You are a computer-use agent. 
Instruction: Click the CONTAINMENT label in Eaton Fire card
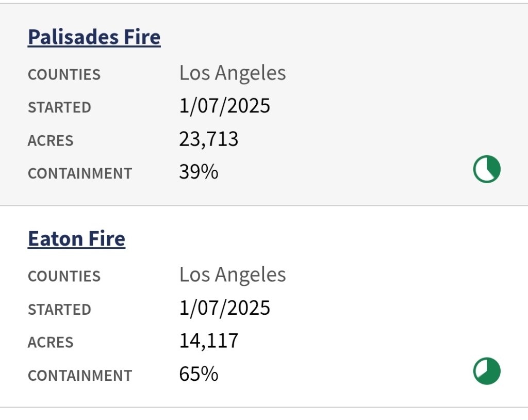click(80, 376)
